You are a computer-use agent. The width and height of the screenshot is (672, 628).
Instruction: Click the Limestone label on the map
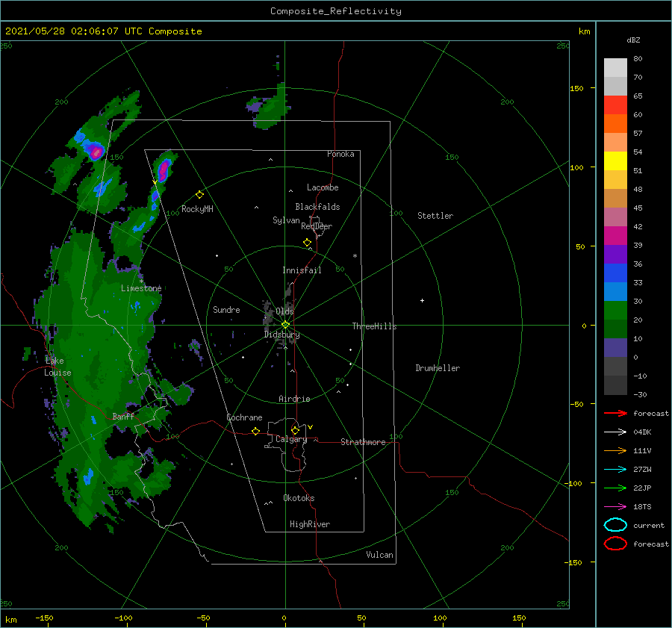141,288
